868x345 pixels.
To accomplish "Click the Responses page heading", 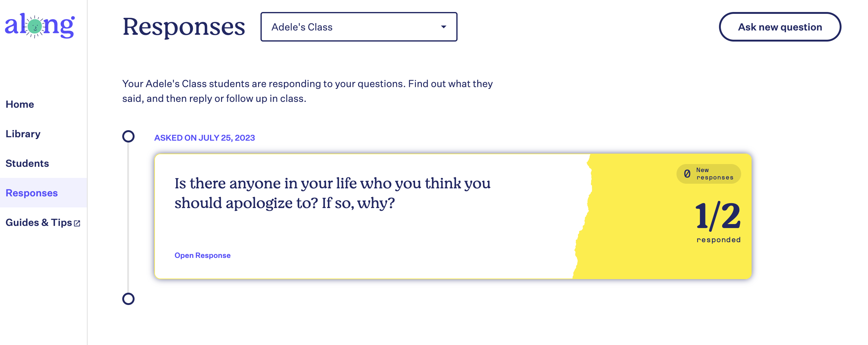I will (184, 27).
